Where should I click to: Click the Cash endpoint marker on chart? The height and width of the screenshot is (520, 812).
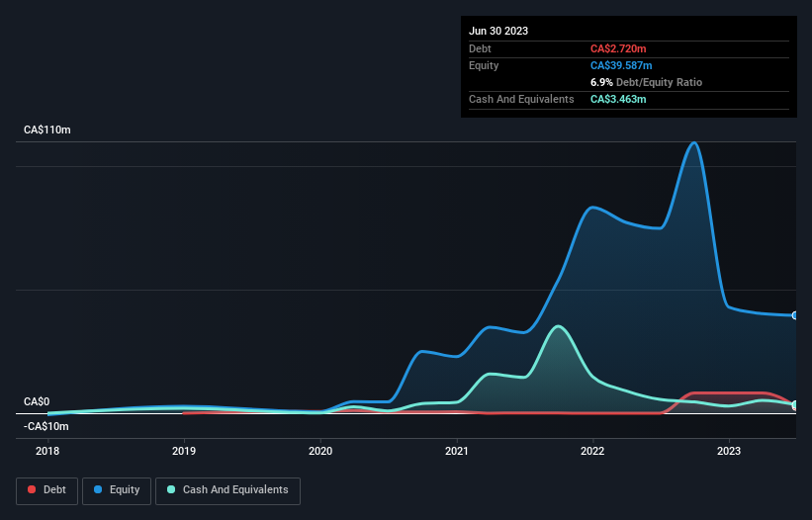coord(794,404)
